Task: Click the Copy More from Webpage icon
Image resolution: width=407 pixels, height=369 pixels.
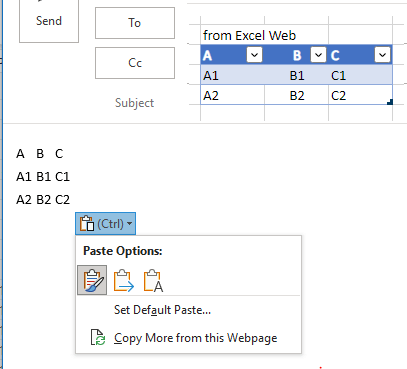Action: (x=98, y=337)
